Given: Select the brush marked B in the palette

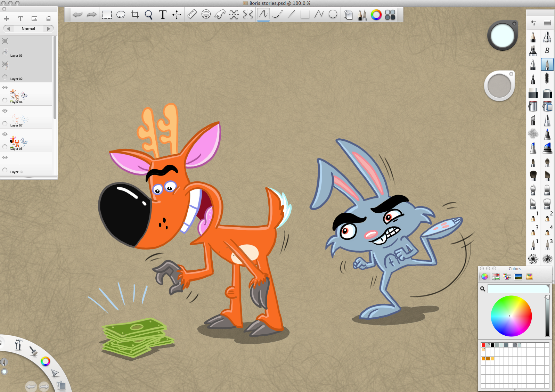Looking at the screenshot, I should [x=547, y=51].
